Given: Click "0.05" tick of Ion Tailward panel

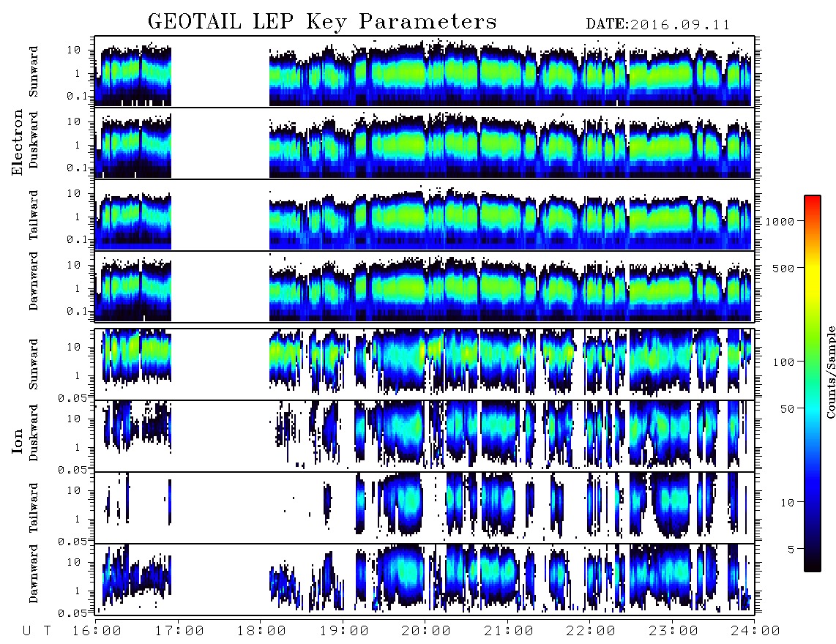Looking at the screenshot, I should [72, 541].
